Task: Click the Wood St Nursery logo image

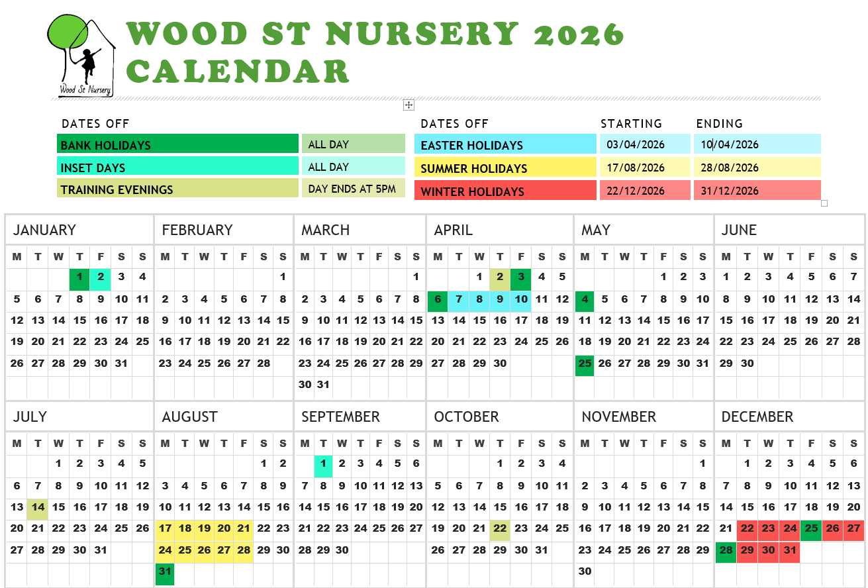Action: tap(81, 55)
